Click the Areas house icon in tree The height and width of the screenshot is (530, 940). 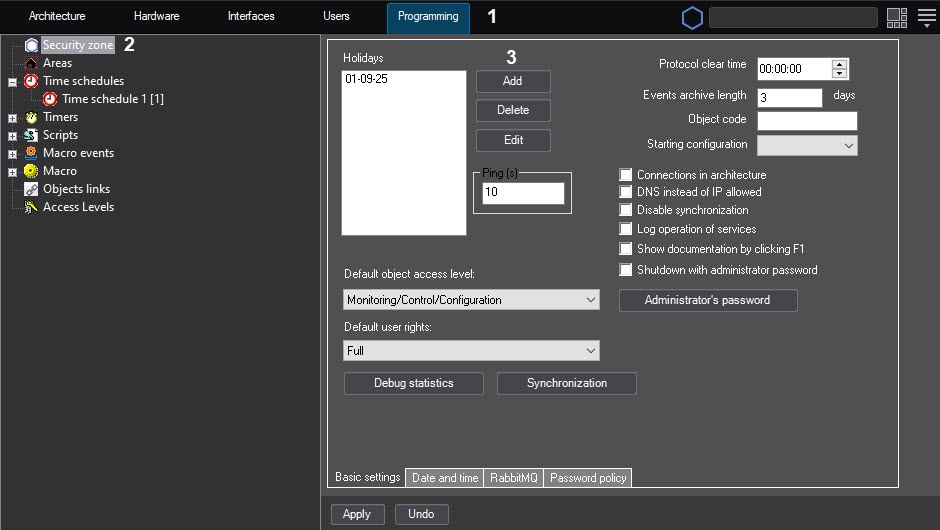coord(31,63)
